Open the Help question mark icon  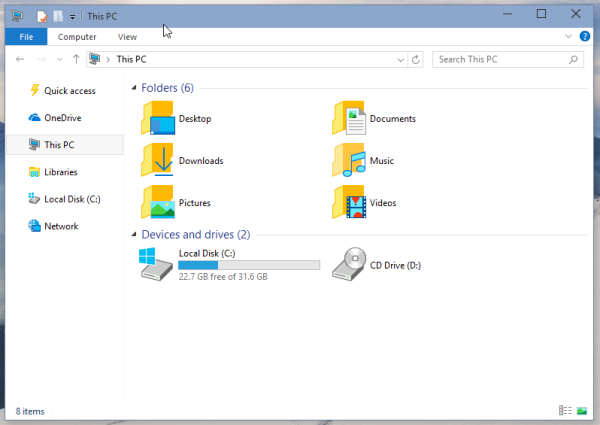tap(584, 36)
